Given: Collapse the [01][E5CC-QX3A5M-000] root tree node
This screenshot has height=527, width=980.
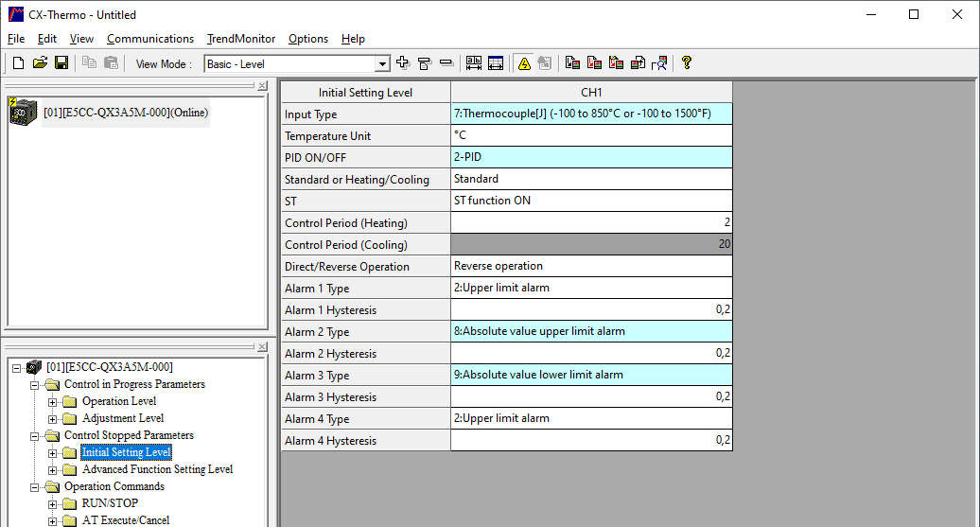Looking at the screenshot, I should tap(17, 368).
